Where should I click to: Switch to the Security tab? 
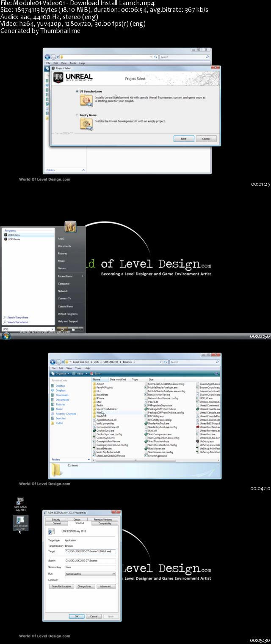56,520
